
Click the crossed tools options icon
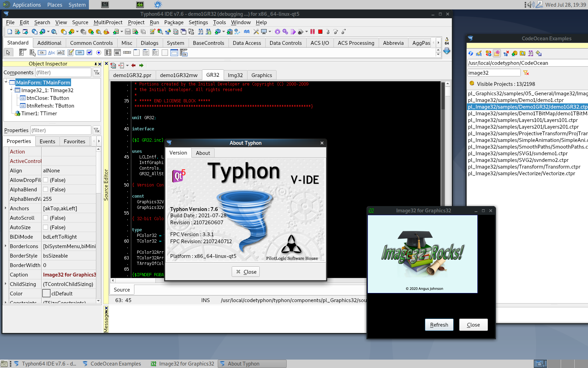coord(256,32)
